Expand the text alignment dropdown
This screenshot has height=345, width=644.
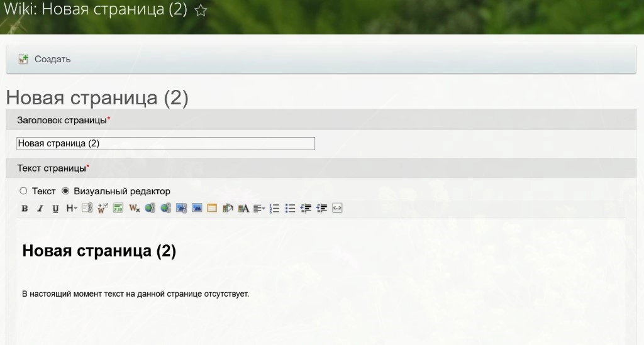coord(259,209)
